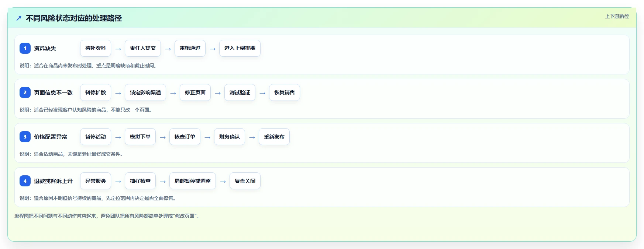Click the arrow between 局部暂停或调整 and 复盘关闭
This screenshot has height=249, width=644.
(223, 182)
